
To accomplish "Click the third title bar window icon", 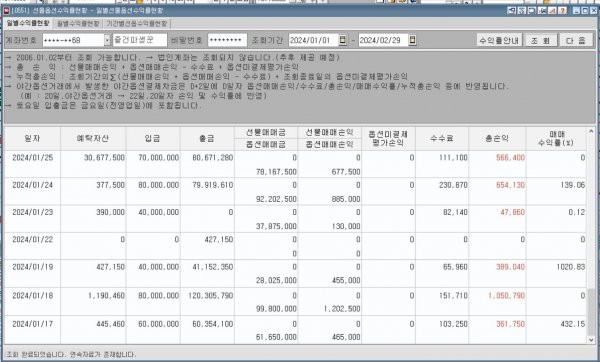I will (532, 11).
